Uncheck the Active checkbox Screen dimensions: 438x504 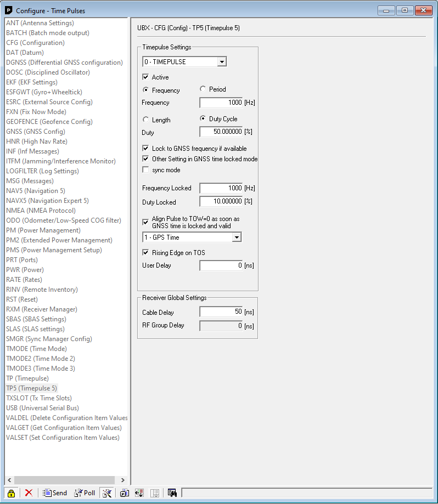tap(145, 77)
